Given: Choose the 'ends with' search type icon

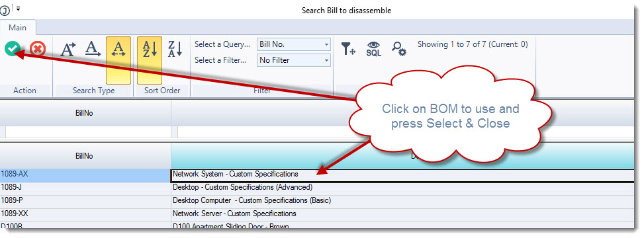Looking at the screenshot, I should (x=93, y=49).
